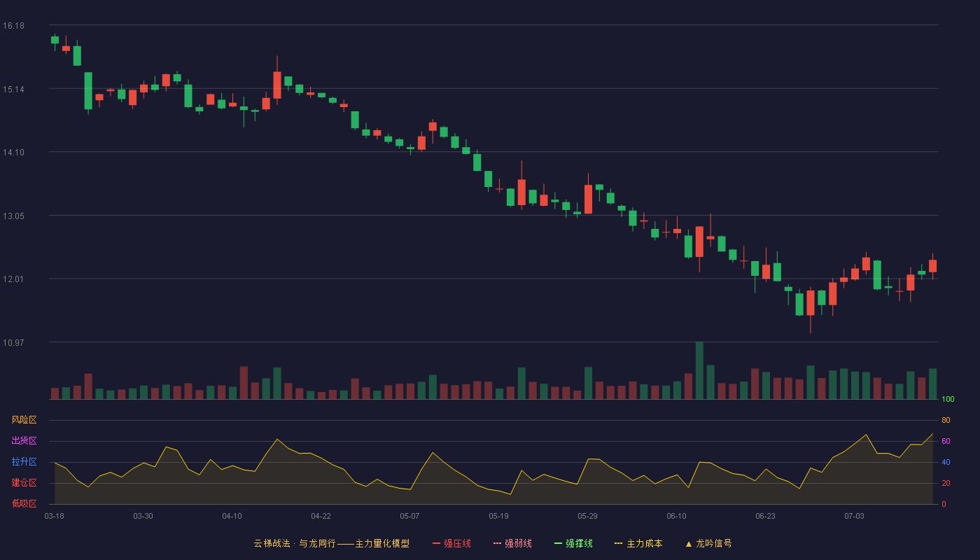Click the 03-18 date label

click(x=55, y=516)
